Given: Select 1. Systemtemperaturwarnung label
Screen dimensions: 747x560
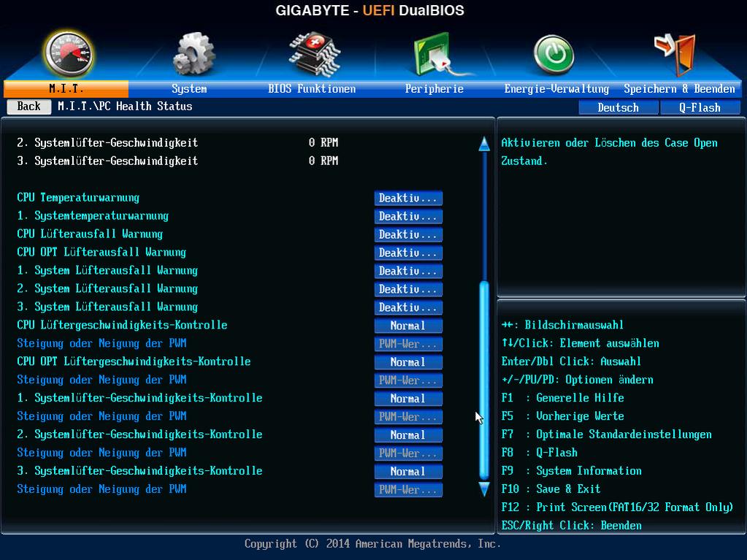Looking at the screenshot, I should click(x=93, y=215).
